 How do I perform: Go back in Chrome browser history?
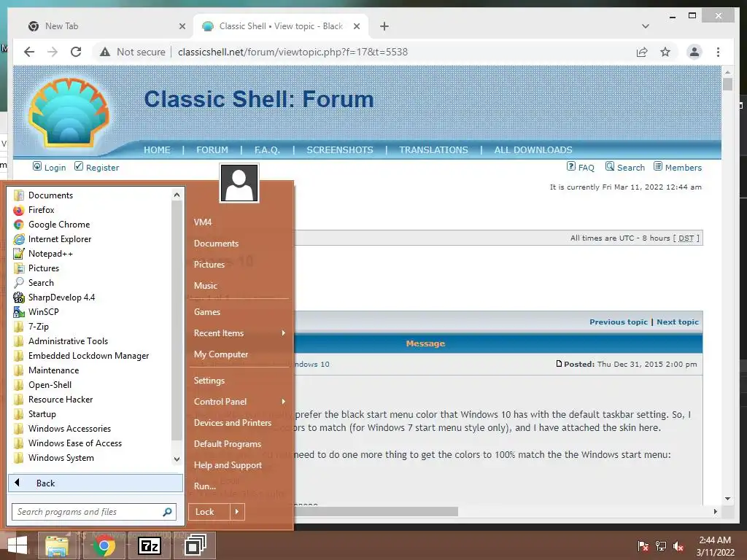click(29, 52)
